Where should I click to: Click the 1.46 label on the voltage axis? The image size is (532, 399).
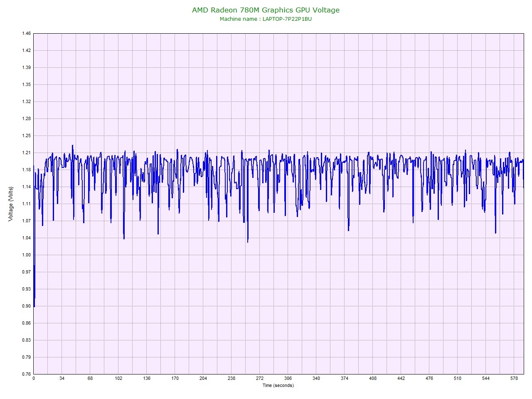tap(26, 34)
